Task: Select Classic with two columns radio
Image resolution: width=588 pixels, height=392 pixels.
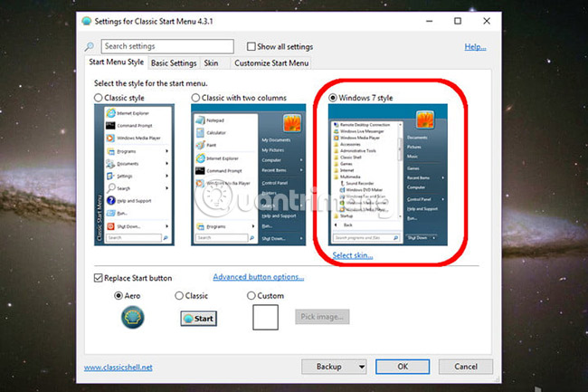Action: click(195, 98)
